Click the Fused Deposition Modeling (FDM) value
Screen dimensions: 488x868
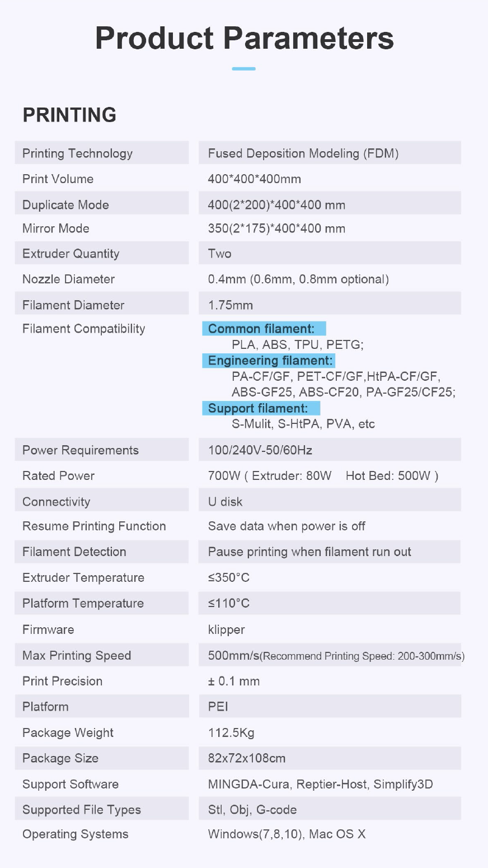[x=303, y=153]
